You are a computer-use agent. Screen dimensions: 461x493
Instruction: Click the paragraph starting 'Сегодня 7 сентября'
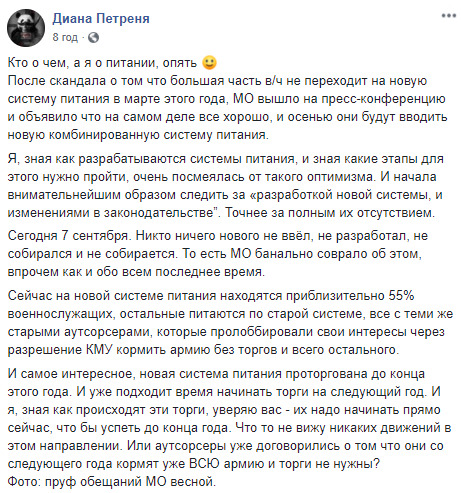pyautogui.click(x=218, y=254)
